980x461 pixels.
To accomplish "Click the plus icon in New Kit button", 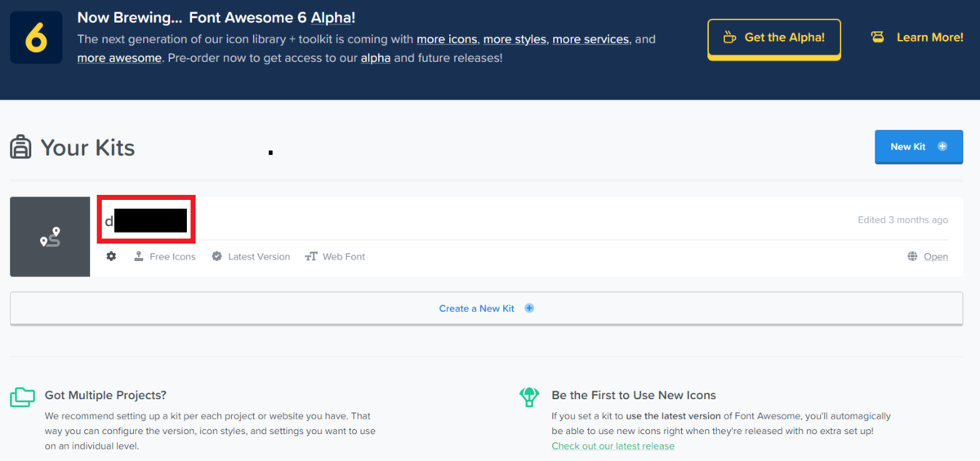I will (x=942, y=147).
